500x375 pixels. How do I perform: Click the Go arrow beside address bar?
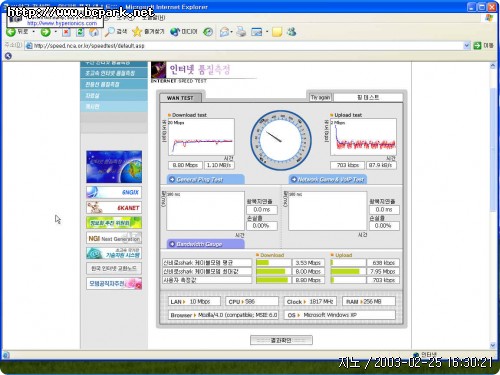pos(477,45)
